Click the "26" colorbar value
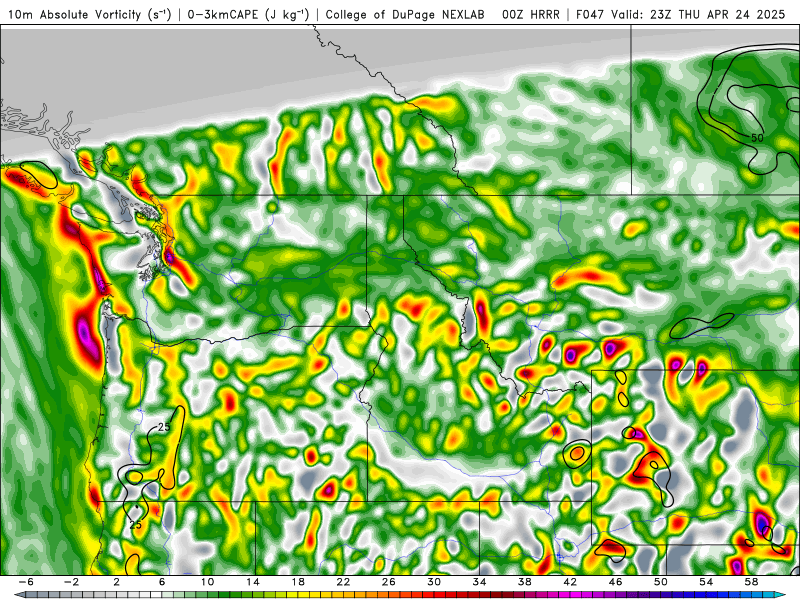Screen dimensions: 800x600 pos(389,582)
